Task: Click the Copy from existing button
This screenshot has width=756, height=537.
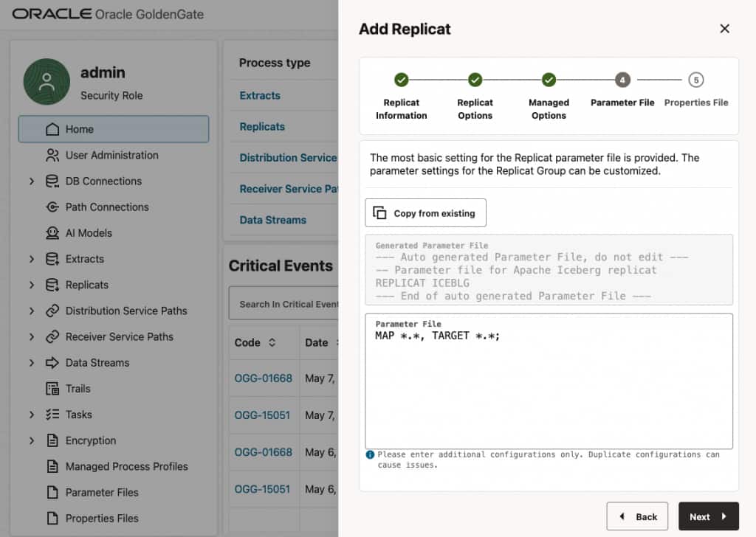Action: 425,213
